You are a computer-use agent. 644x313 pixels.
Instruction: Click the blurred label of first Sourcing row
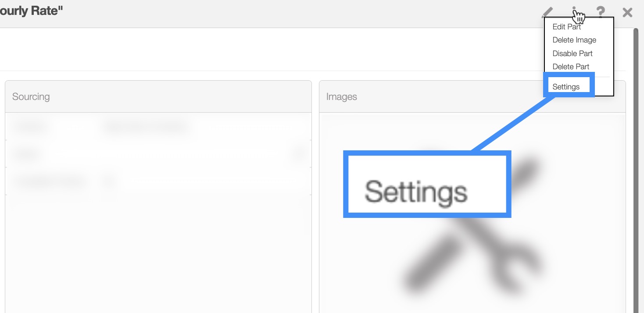(x=32, y=127)
